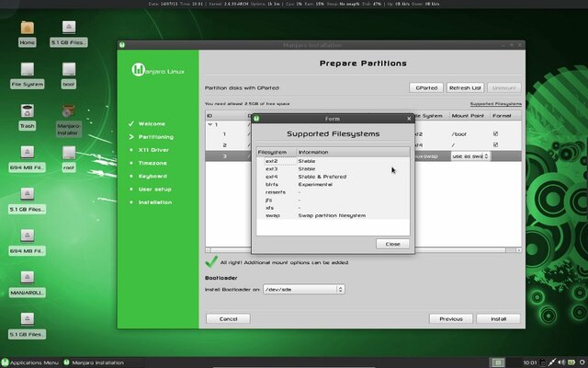Select the X11 Driver step in the sidebar
The height and width of the screenshot is (368, 588).
(153, 150)
